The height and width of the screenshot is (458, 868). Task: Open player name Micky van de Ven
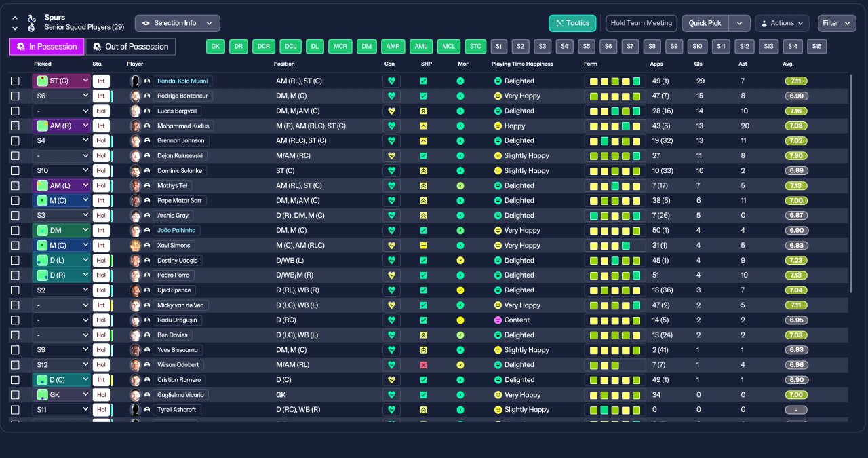(180, 305)
